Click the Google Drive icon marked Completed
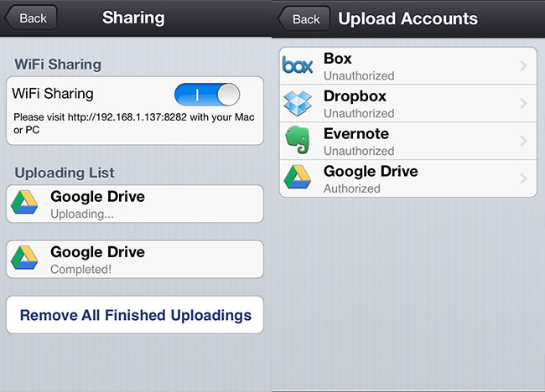 tap(24, 258)
